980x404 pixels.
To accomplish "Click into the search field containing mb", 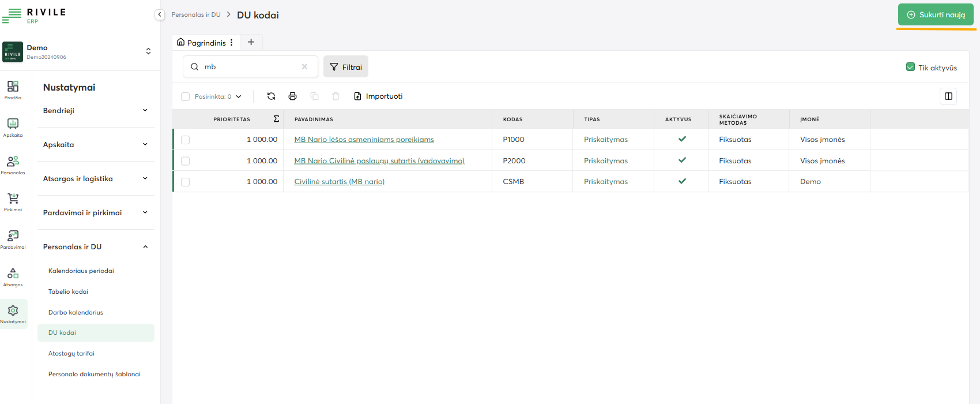I will pyautogui.click(x=248, y=67).
